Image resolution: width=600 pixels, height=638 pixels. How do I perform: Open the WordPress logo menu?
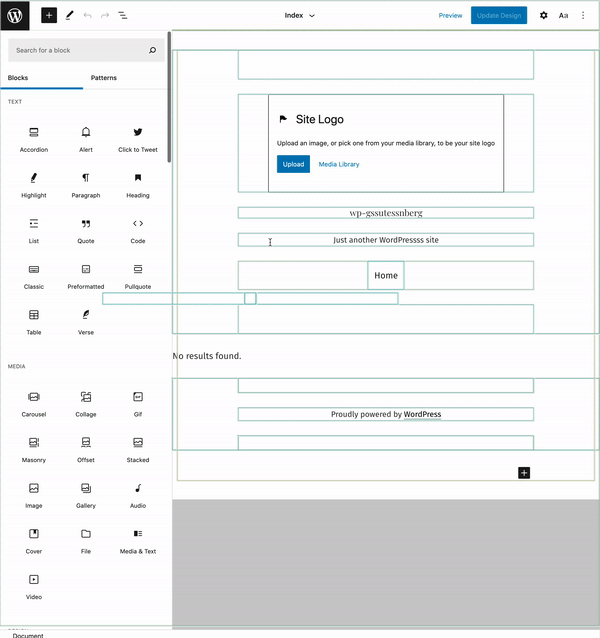[15, 15]
